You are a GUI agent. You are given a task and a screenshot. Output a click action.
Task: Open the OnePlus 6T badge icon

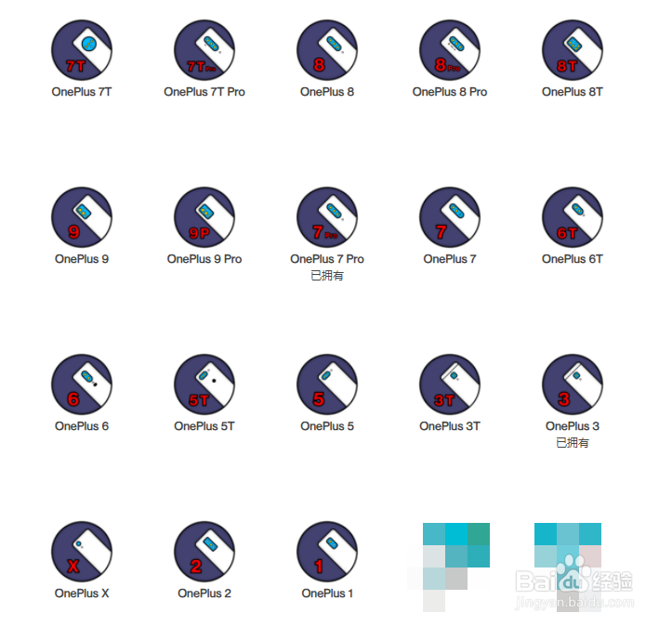tap(573, 217)
